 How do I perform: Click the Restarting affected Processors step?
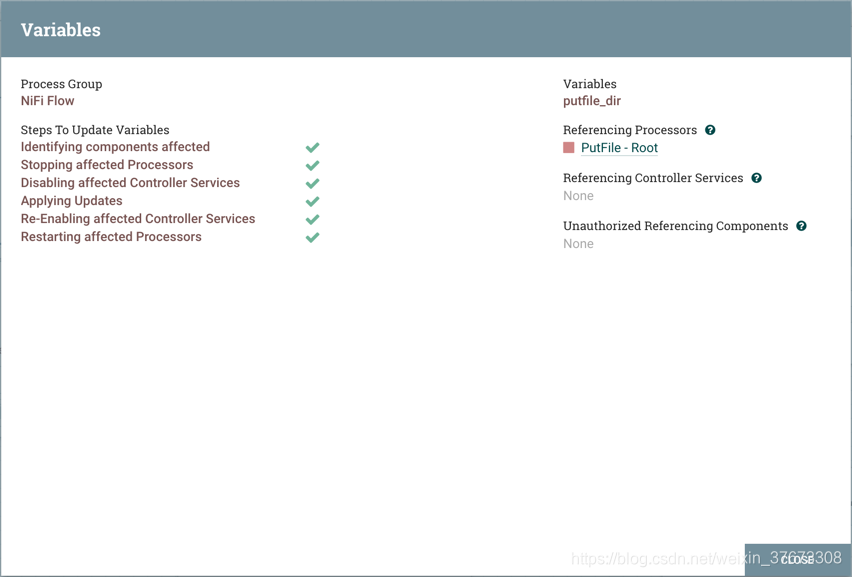[x=111, y=236]
